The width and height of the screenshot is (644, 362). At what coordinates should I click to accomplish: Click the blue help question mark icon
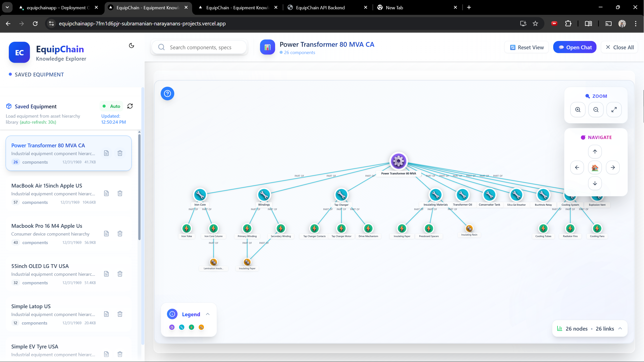point(167,94)
